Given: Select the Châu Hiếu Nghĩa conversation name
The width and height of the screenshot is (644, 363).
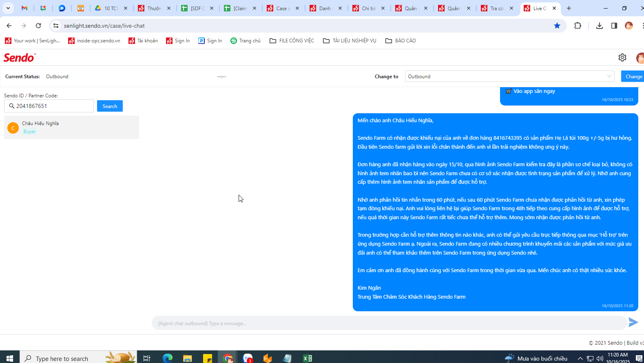Looking at the screenshot, I should click(x=40, y=123).
